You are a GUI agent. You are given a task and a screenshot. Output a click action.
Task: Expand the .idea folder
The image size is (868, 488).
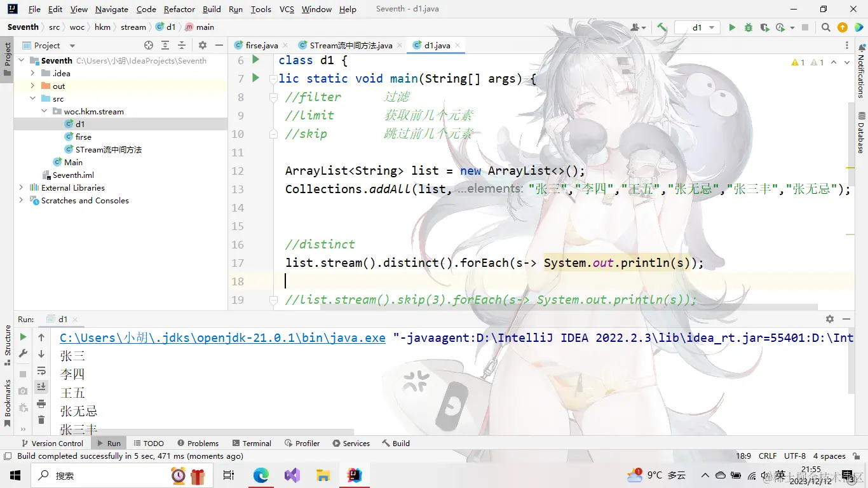coord(33,73)
